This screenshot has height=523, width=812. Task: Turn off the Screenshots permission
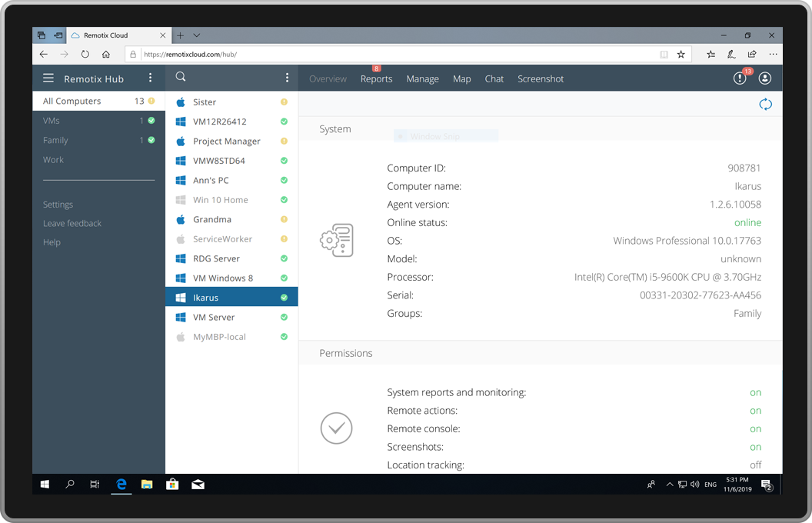point(754,447)
